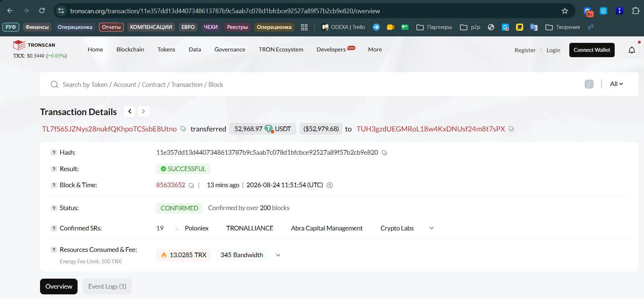This screenshot has height=299, width=644.
Task: Open the Telegram bookmark
Action: 376,27
